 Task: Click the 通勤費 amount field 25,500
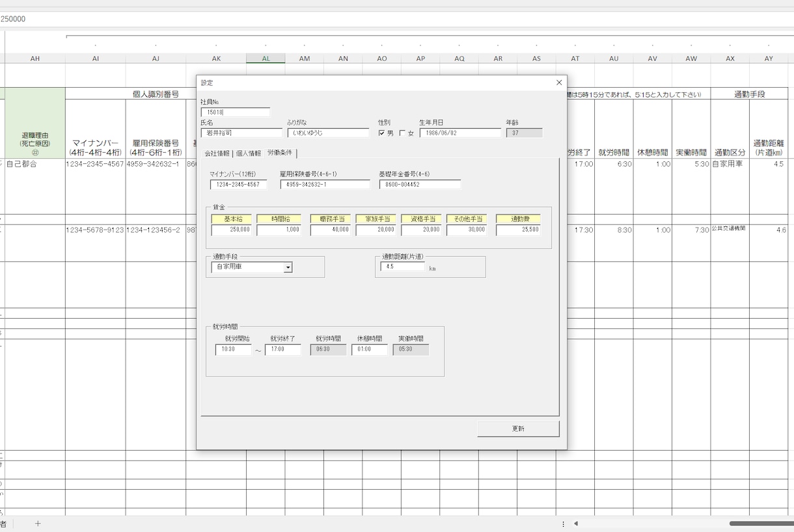coord(518,230)
